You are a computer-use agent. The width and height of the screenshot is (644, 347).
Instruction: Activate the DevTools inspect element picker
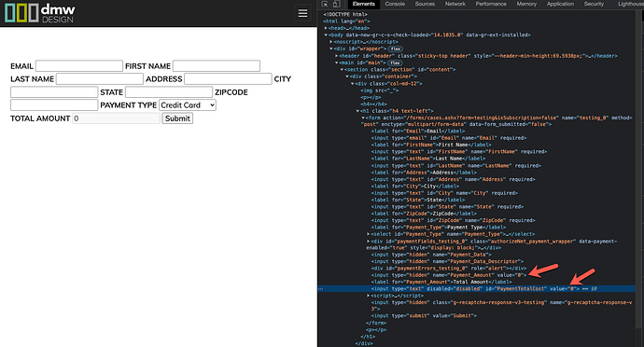pos(325,4)
